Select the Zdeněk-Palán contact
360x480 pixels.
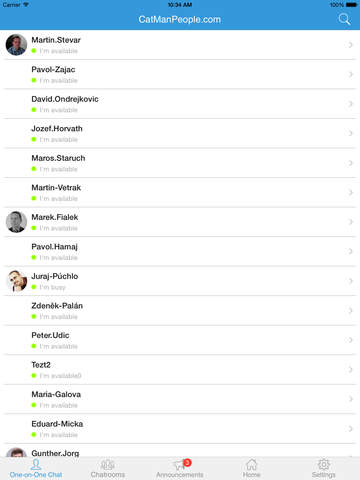pyautogui.click(x=180, y=310)
